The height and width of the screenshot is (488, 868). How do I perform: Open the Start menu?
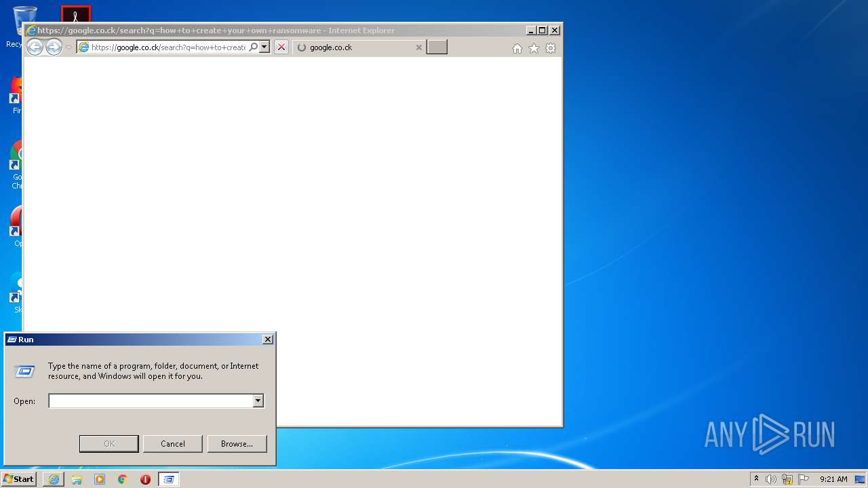point(18,479)
